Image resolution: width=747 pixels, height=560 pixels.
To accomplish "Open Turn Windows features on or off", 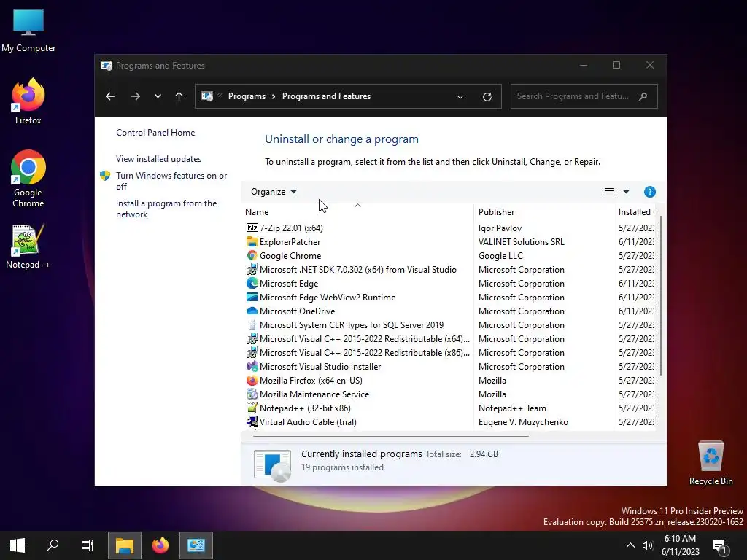I will 171,181.
